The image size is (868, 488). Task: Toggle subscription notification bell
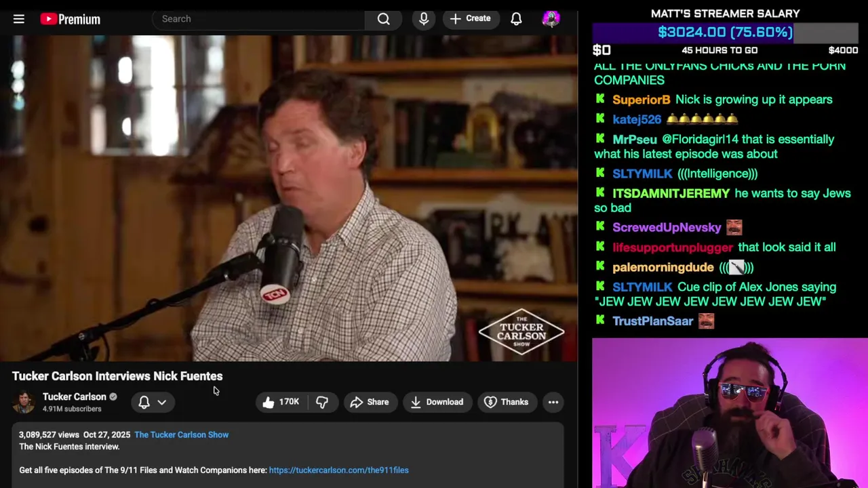click(144, 402)
